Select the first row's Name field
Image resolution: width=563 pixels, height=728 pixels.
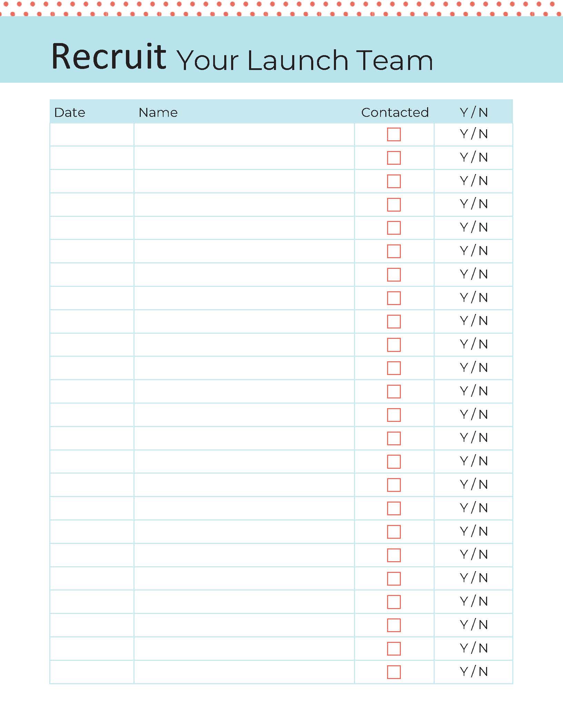[244, 134]
